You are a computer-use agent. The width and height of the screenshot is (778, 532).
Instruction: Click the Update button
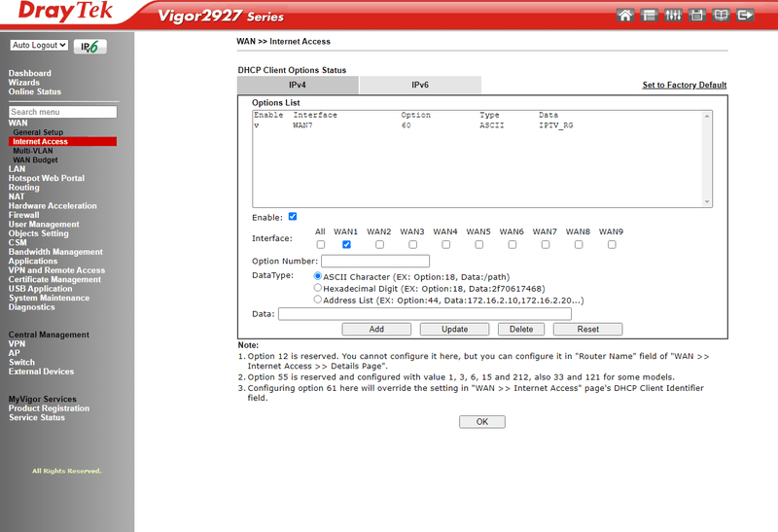(x=454, y=329)
